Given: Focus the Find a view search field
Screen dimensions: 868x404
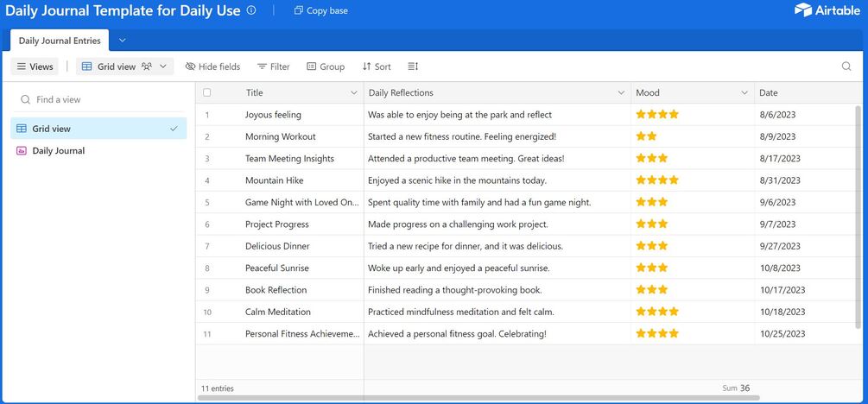Looking at the screenshot, I should coord(98,99).
